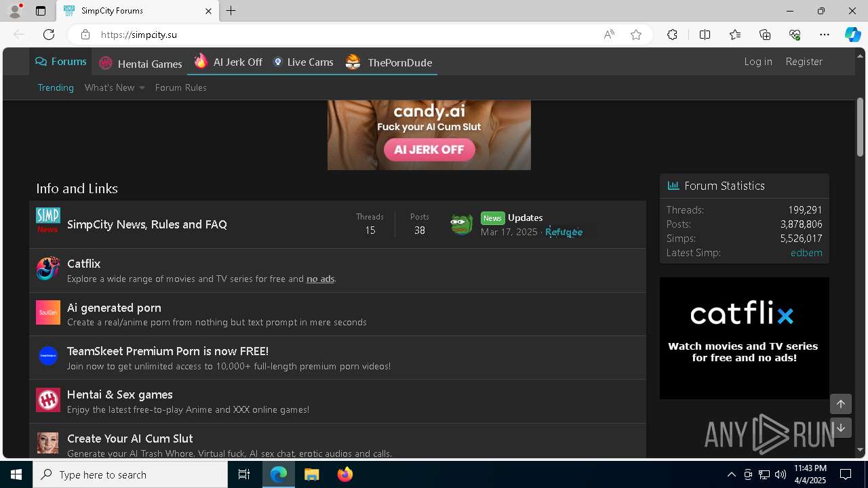868x488 pixels.
Task: Open browser Extensions icon
Action: click(672, 35)
